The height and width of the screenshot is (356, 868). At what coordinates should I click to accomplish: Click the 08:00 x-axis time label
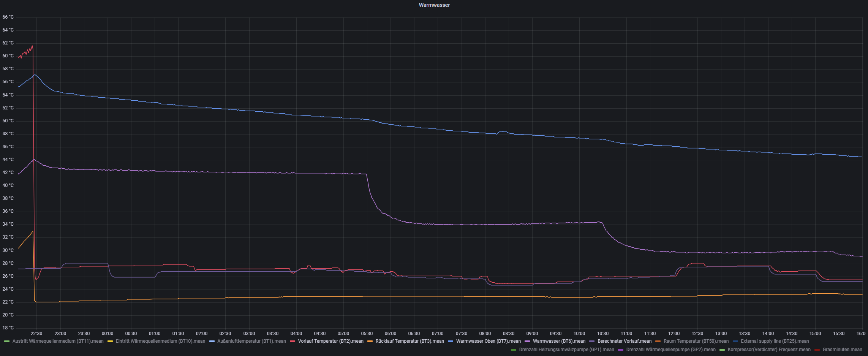(x=485, y=334)
